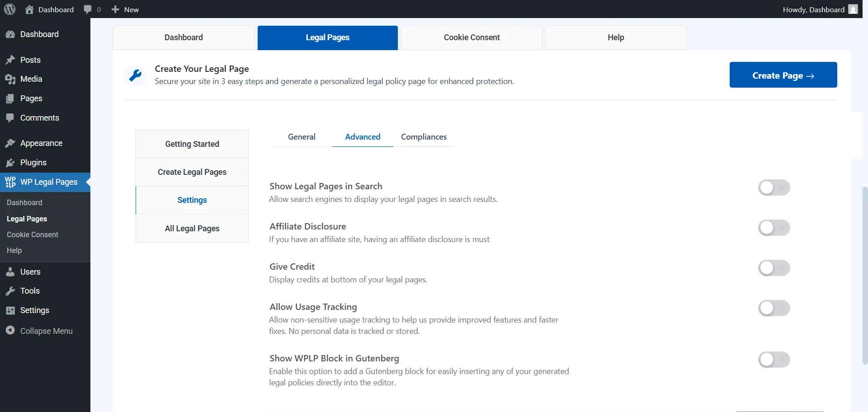
Task: Open Tools via the wrench icon
Action: (x=10, y=291)
